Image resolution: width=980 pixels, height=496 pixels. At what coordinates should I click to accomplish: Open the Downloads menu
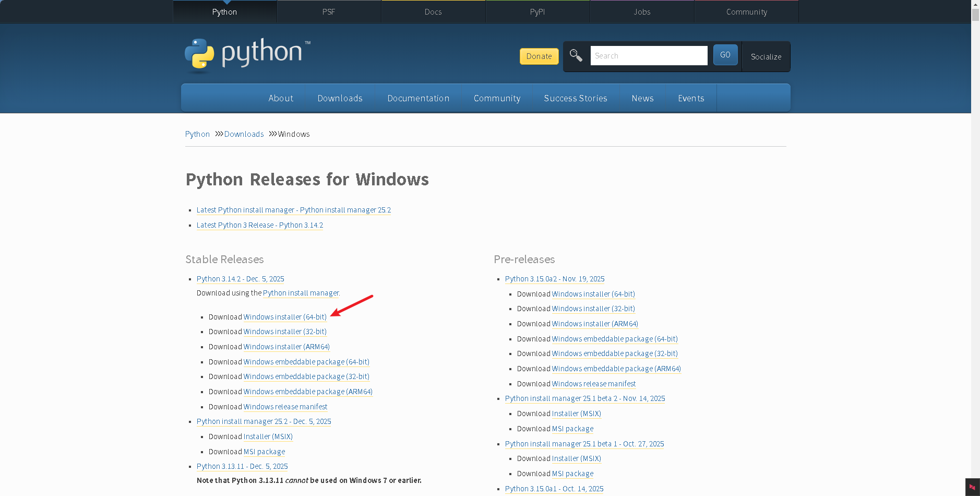[340, 98]
